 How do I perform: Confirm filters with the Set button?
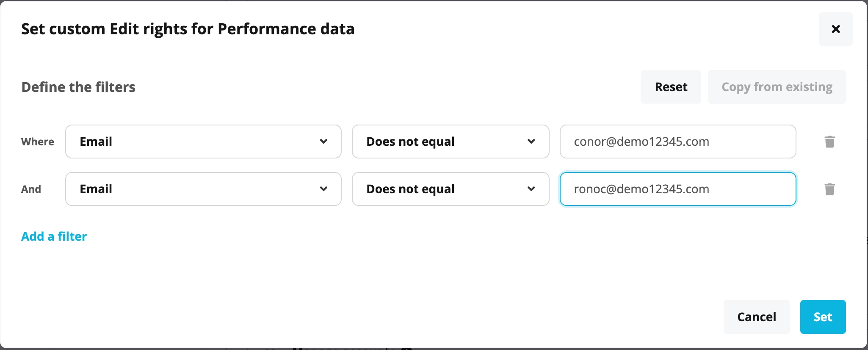click(823, 317)
